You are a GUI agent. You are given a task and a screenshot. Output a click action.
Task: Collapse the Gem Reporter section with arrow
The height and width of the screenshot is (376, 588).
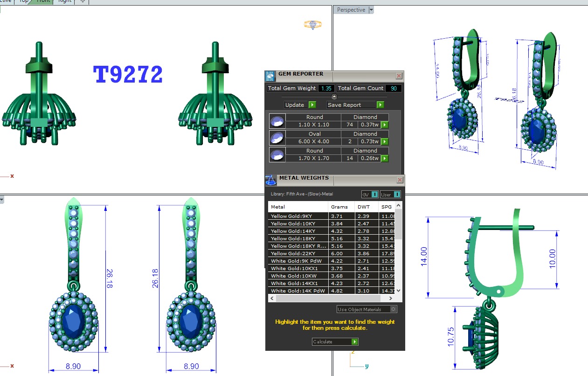[334, 97]
